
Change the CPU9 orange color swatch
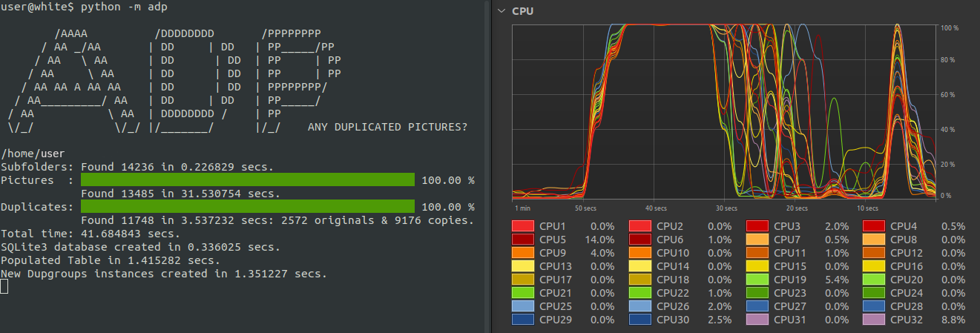tap(523, 253)
